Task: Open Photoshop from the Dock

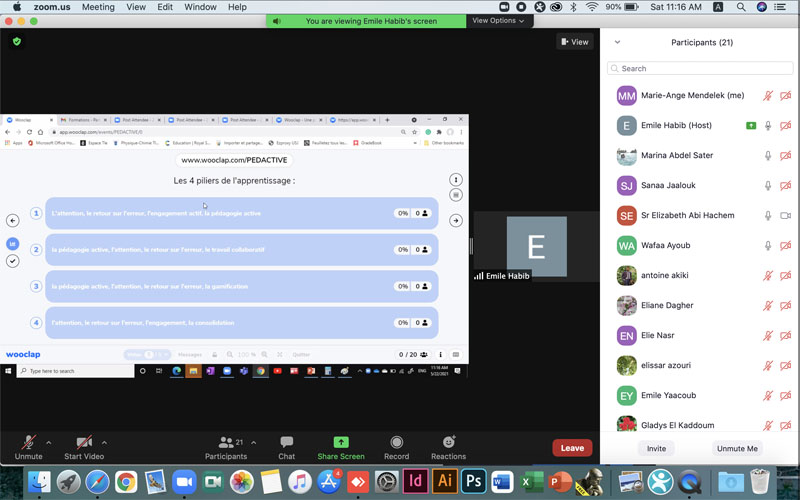Action: 473,481
